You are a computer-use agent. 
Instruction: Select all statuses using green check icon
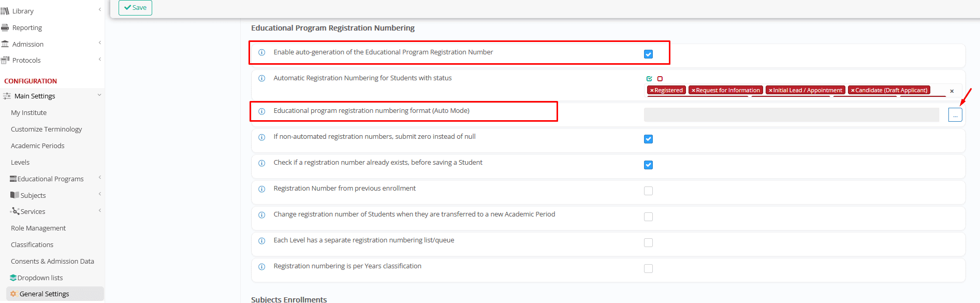coord(649,79)
